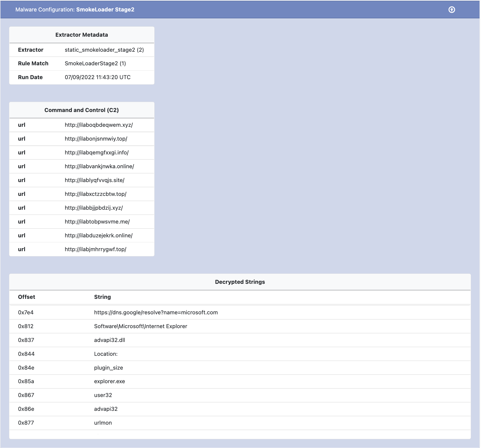Click the ilabtobpwsvme.me URL
Viewport: 481px width, 448px height.
point(97,222)
